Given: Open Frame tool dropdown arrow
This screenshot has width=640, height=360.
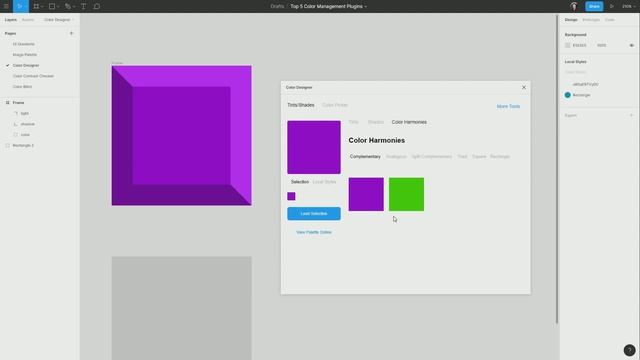Looking at the screenshot, I should 42,7.
